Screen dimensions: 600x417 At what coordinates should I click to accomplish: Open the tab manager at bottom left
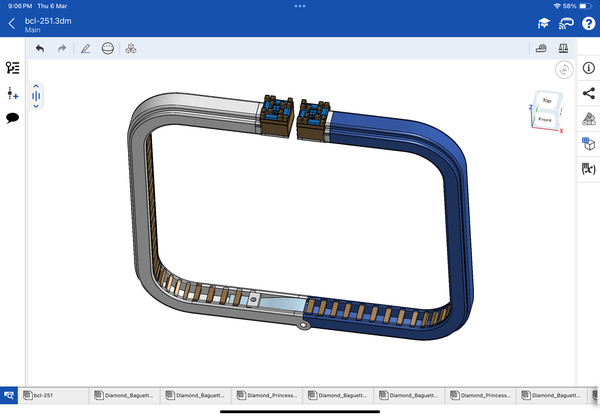(x=9, y=396)
